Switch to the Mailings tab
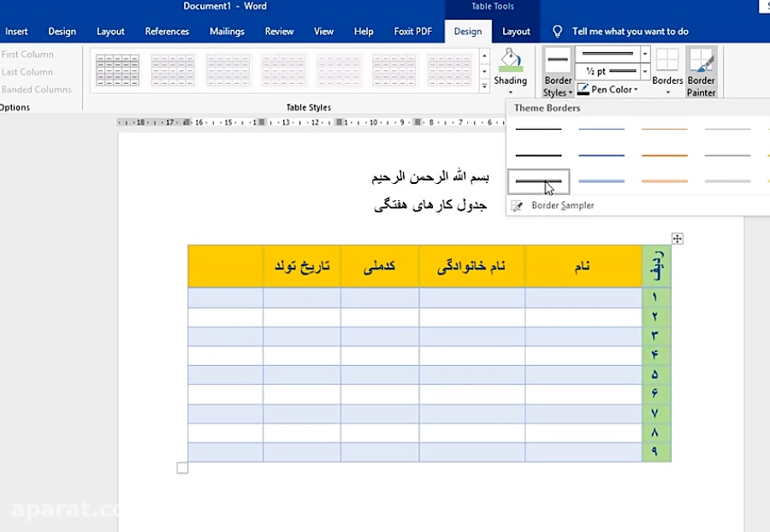The height and width of the screenshot is (532, 770). [x=227, y=32]
